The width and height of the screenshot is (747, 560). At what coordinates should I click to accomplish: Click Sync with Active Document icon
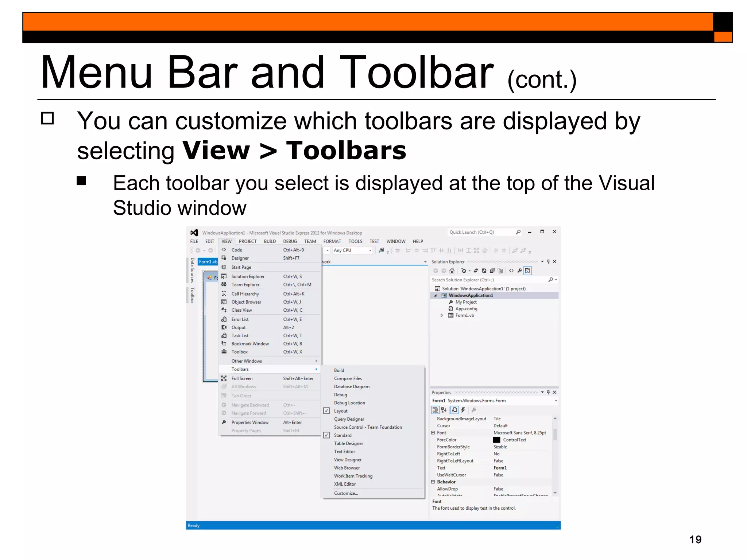click(x=476, y=271)
